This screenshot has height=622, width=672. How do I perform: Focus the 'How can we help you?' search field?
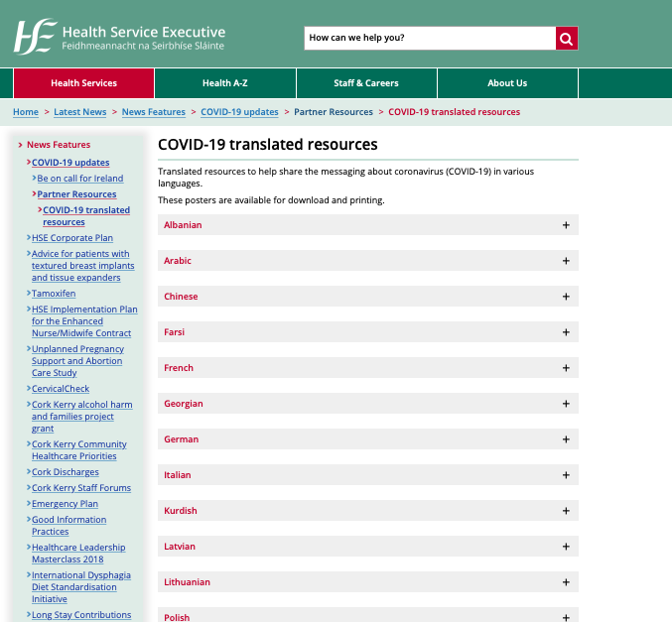(430, 38)
